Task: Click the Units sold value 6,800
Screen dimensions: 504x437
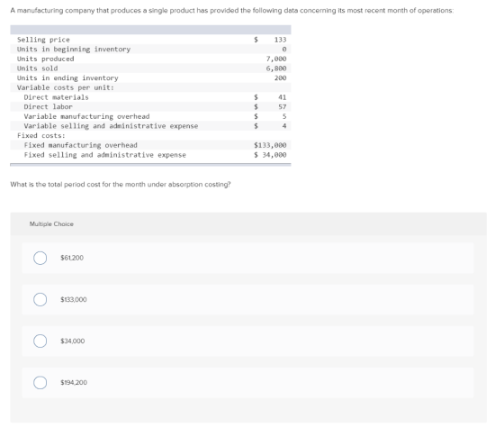Action: coord(276,68)
